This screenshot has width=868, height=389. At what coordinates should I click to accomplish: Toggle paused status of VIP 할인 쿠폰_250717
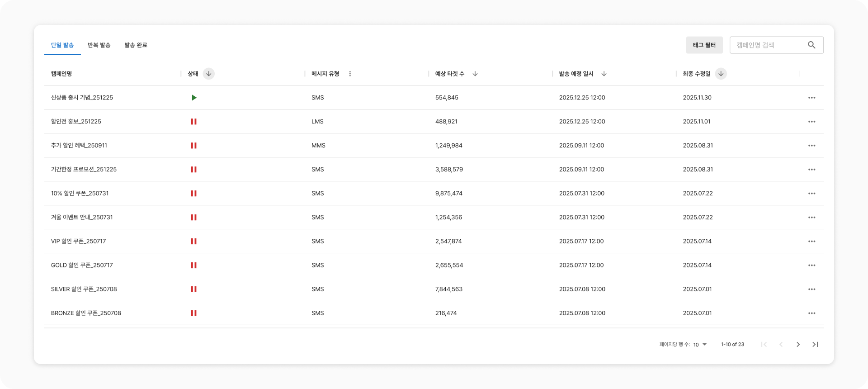[194, 242]
